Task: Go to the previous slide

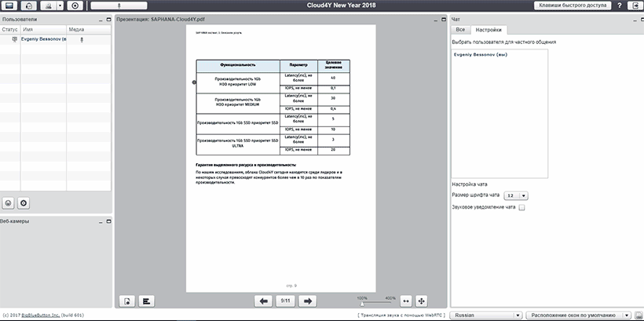Action: [x=264, y=301]
